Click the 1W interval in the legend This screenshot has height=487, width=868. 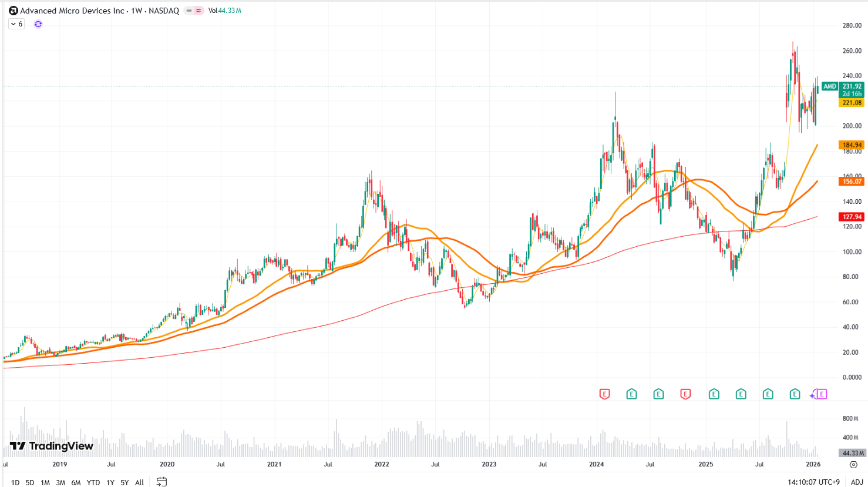(136, 11)
